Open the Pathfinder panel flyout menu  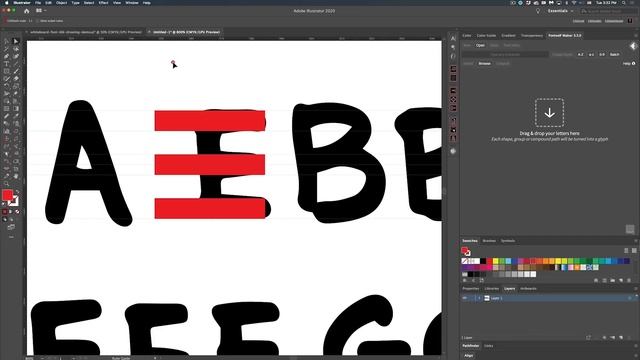tap(636, 346)
